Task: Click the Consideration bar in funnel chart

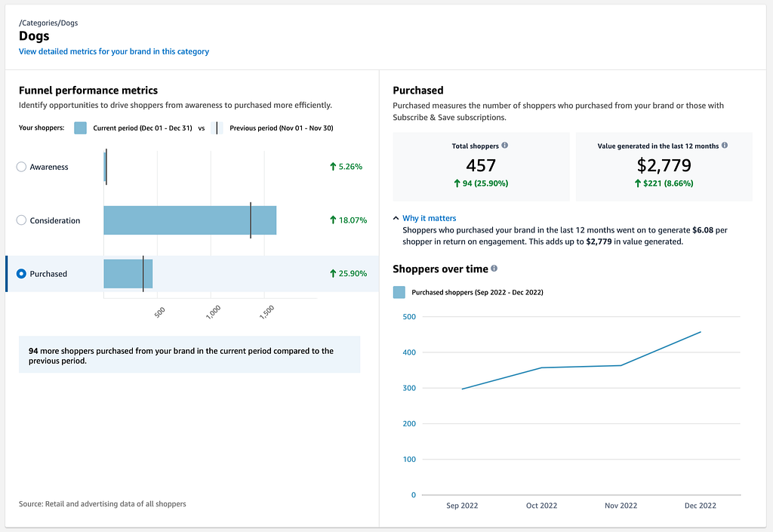Action: 189,220
